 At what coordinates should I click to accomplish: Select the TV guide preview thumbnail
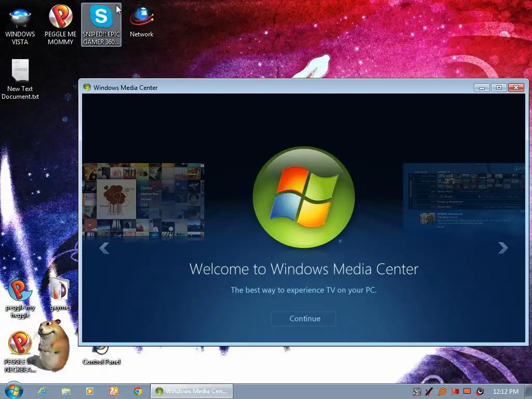click(x=464, y=198)
